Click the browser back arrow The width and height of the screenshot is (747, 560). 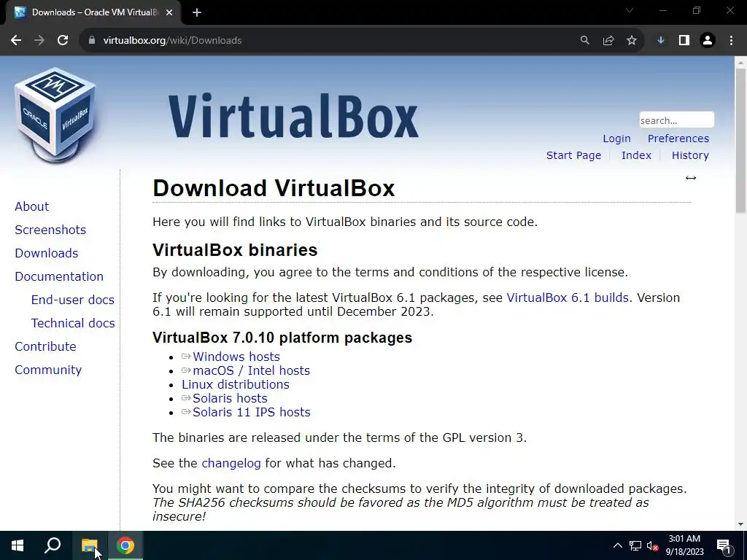[16, 41]
